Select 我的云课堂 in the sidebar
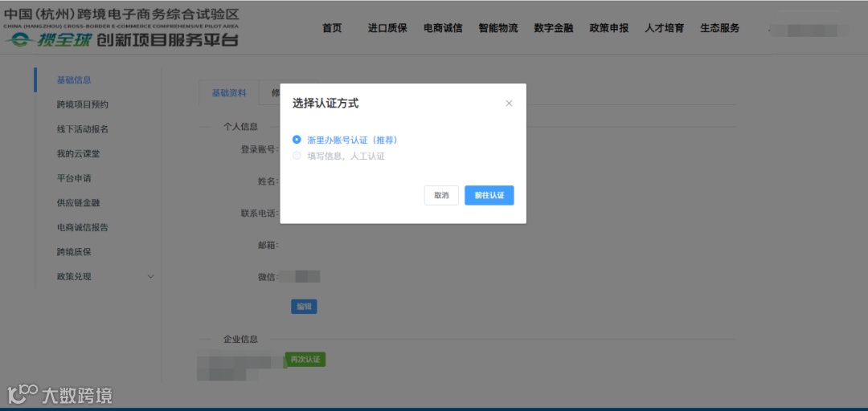 78,154
